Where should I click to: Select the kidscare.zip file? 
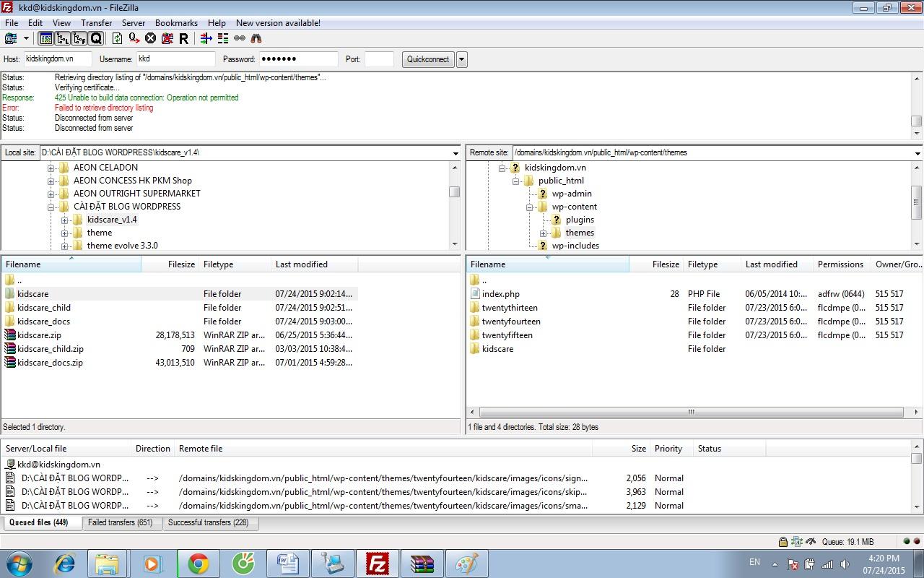39,335
